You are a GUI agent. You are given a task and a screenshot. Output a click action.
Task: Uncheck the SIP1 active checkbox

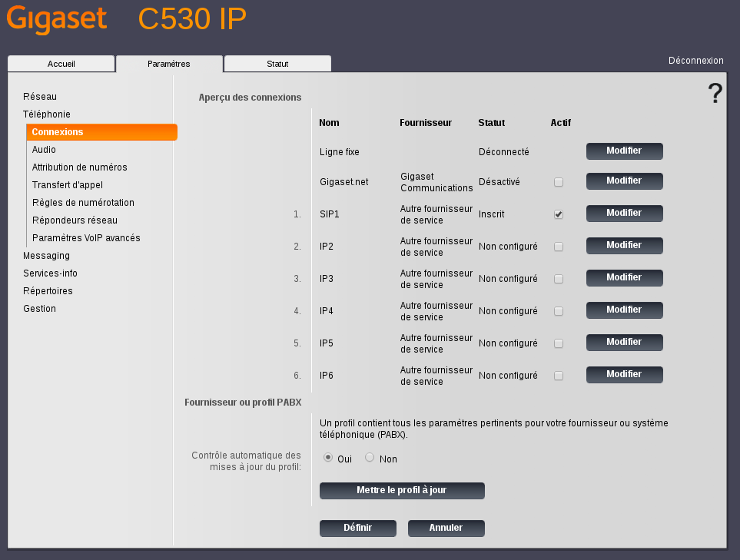click(559, 214)
